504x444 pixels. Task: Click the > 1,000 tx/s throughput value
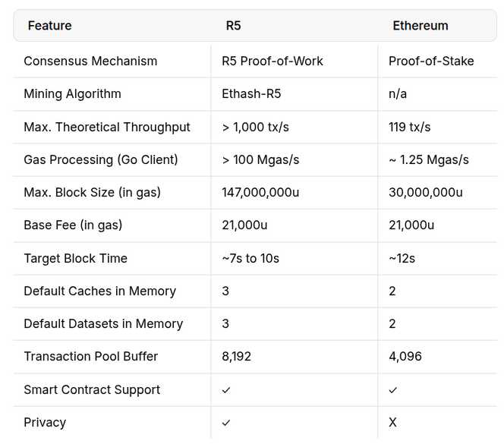256,127
